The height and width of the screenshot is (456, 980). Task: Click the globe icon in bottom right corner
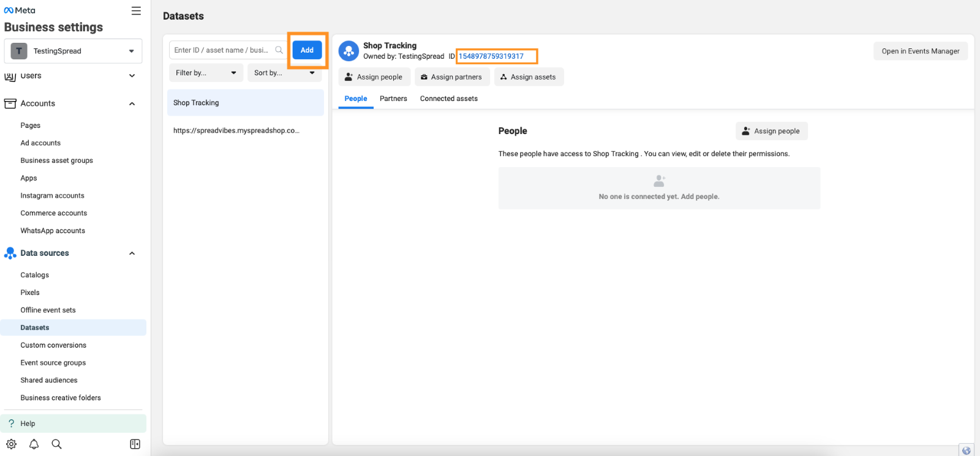pos(966,450)
